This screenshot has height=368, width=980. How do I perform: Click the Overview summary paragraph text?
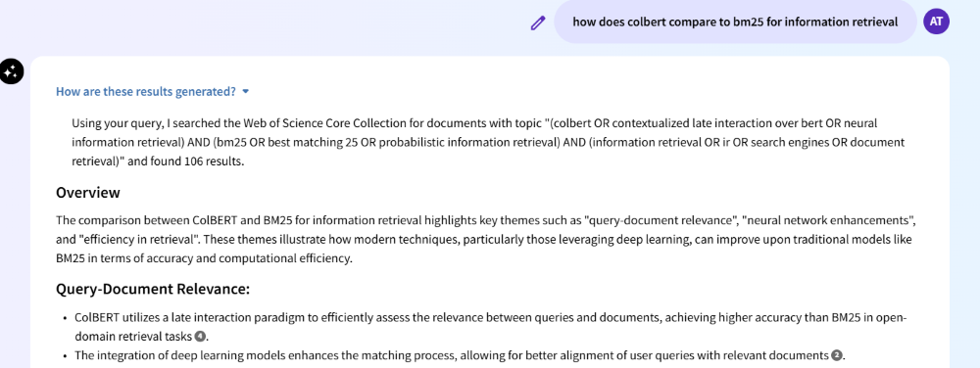tap(486, 240)
